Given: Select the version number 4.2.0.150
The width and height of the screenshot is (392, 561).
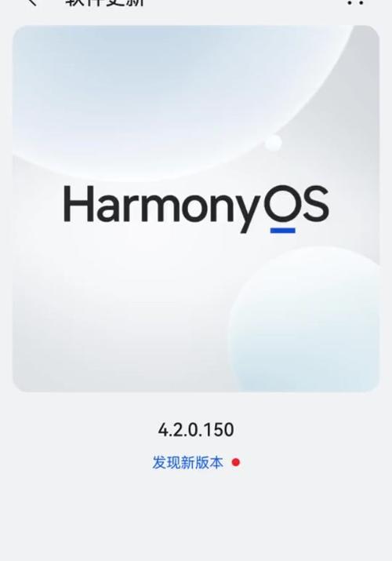Looking at the screenshot, I should point(196,430).
